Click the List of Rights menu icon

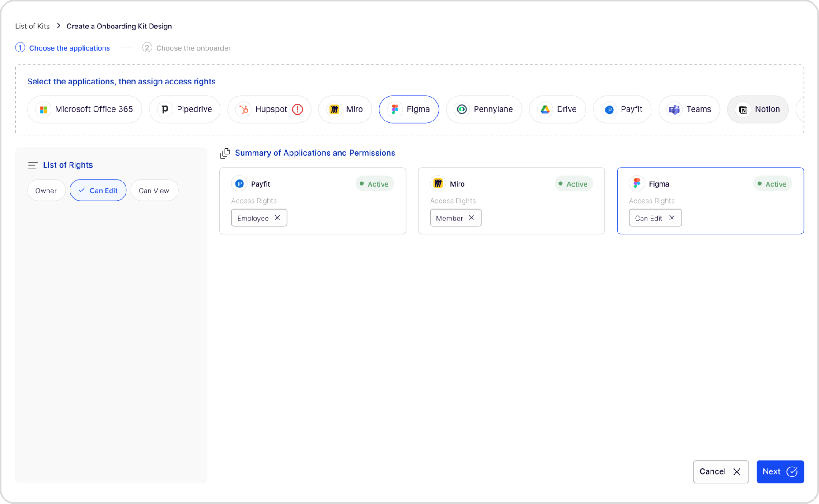click(33, 165)
